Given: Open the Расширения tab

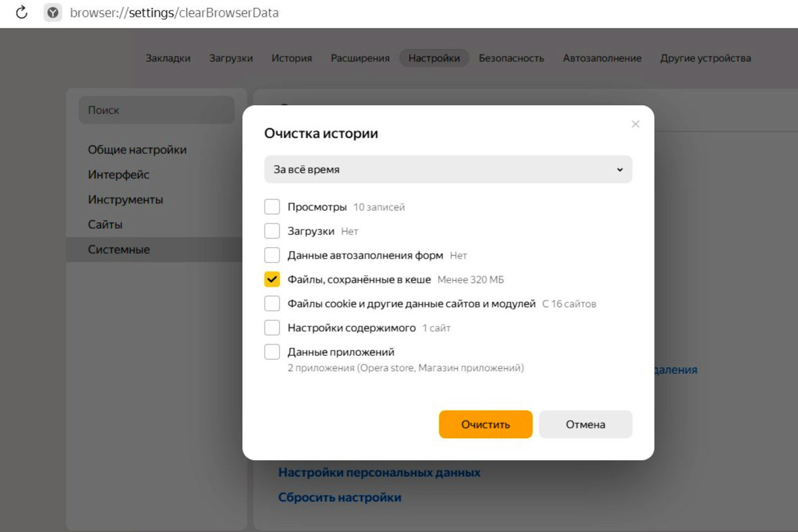Looking at the screenshot, I should 360,58.
